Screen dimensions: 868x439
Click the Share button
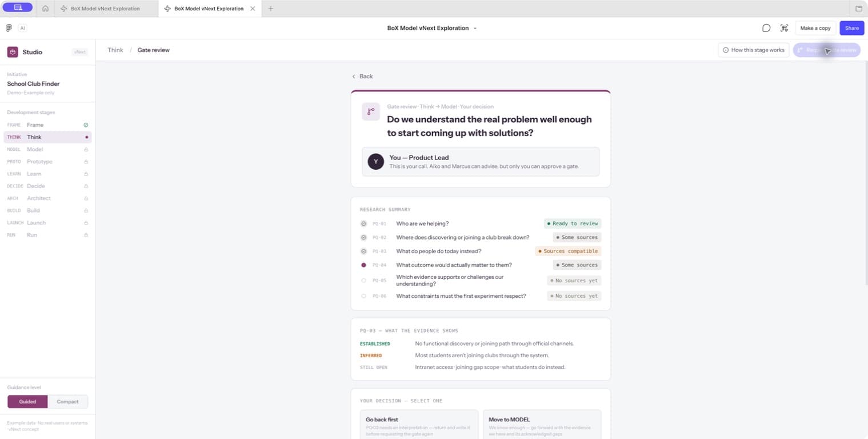[x=851, y=28]
